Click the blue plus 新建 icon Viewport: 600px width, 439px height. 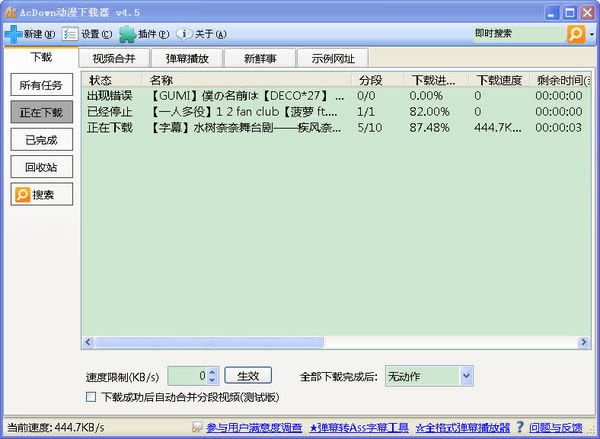(14, 34)
